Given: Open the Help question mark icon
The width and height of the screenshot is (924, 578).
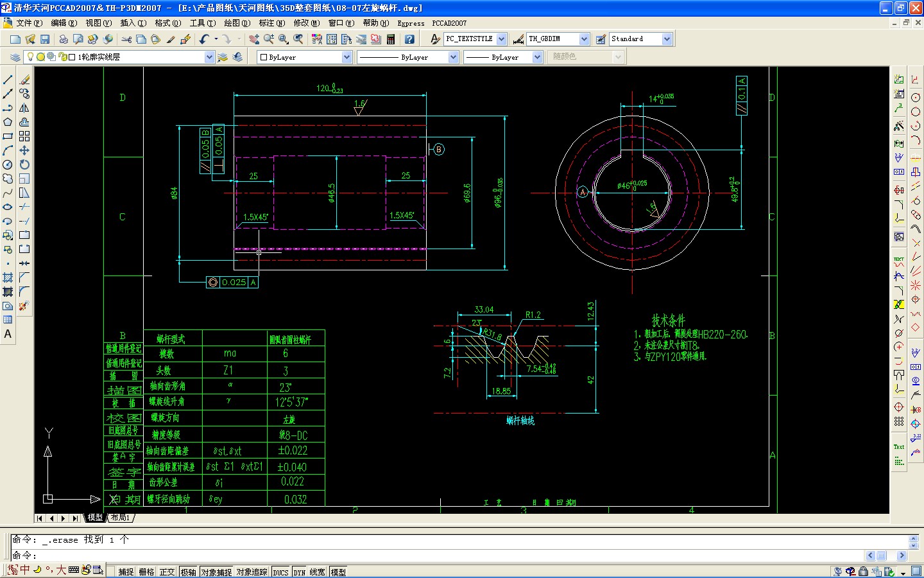Looking at the screenshot, I should 409,39.
